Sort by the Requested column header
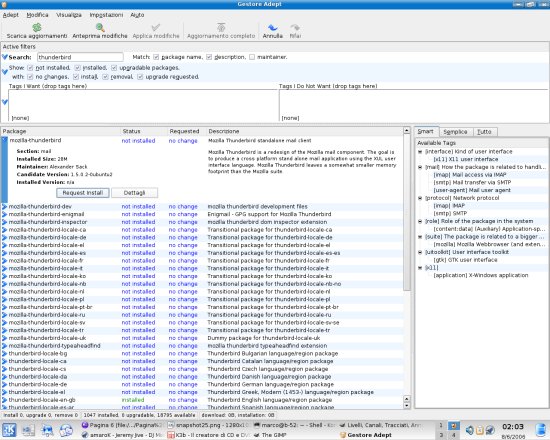The image size is (550, 440). (x=187, y=131)
